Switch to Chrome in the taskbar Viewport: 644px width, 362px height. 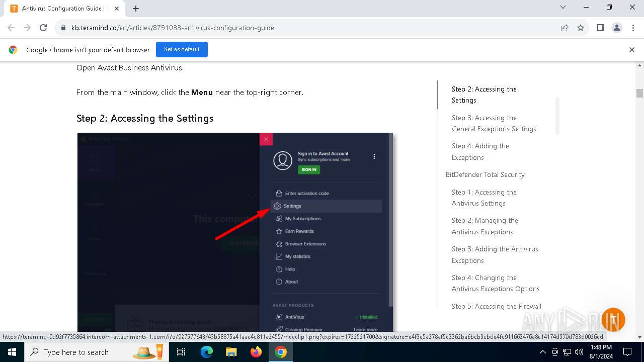(281, 352)
